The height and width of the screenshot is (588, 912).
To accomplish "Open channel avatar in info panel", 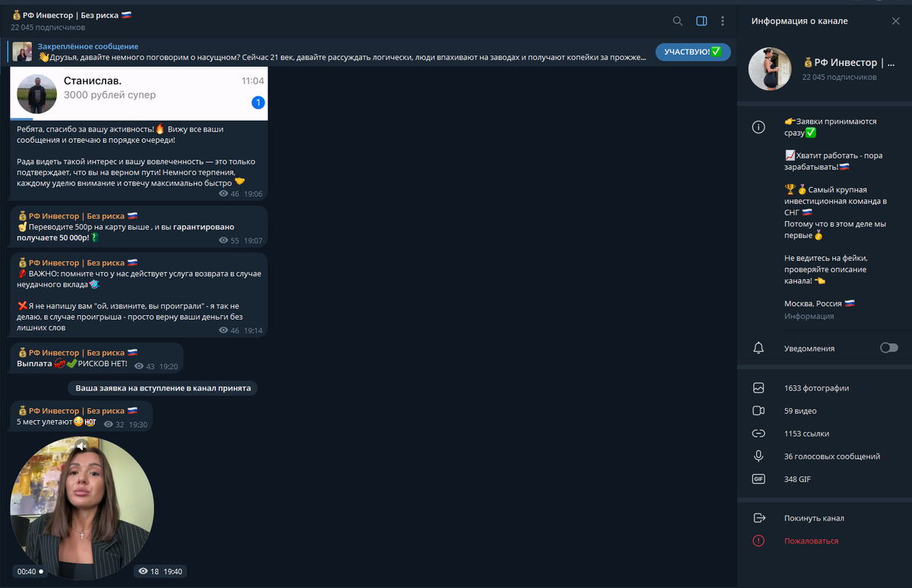I will (770, 69).
